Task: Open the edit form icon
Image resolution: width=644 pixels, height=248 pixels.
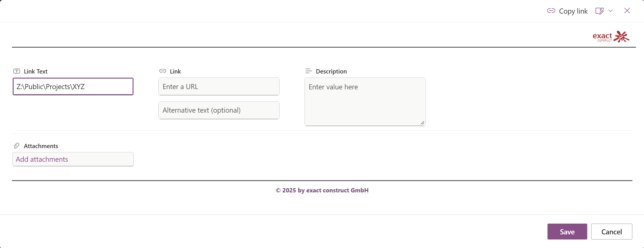Action: [599, 11]
